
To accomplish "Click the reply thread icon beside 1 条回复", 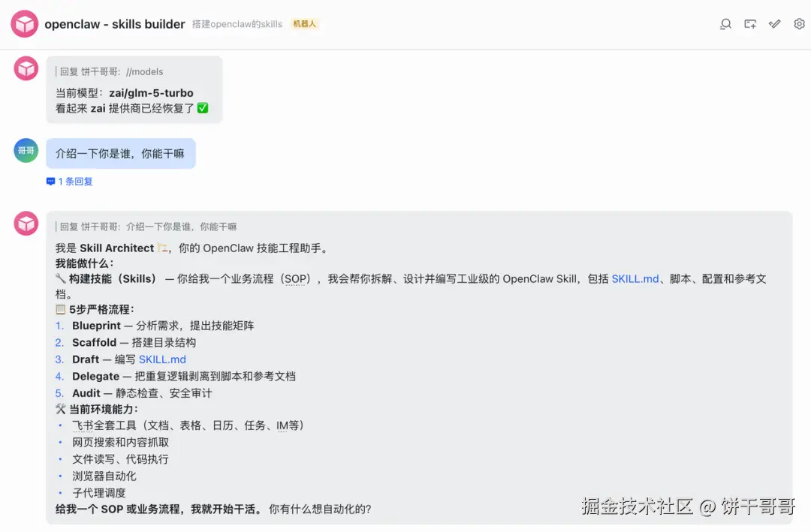I will pos(51,182).
